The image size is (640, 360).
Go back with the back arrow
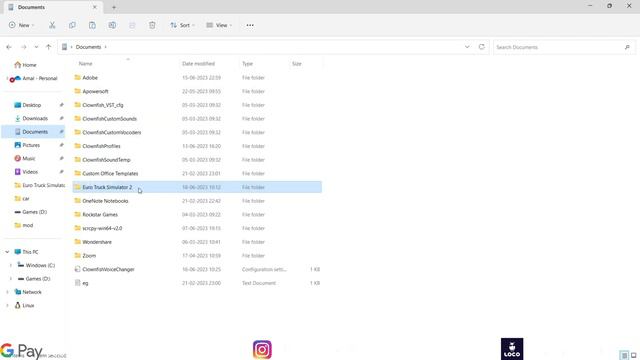(x=9, y=47)
